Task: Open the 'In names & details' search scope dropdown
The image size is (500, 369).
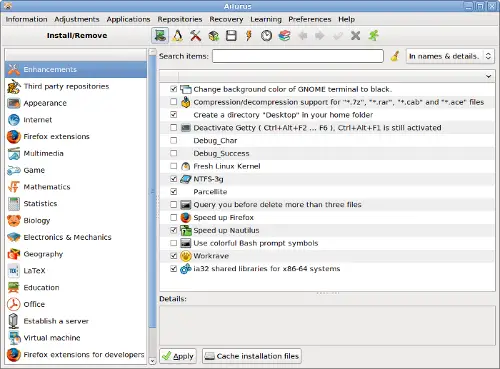Action: 450,56
